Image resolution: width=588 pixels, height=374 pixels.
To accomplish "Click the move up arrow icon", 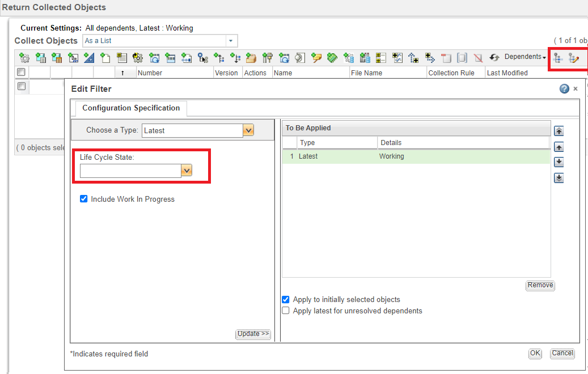I will tap(559, 147).
